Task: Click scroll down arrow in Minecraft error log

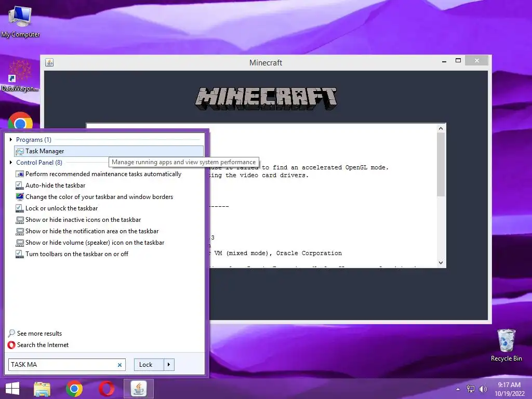Action: pos(441,262)
